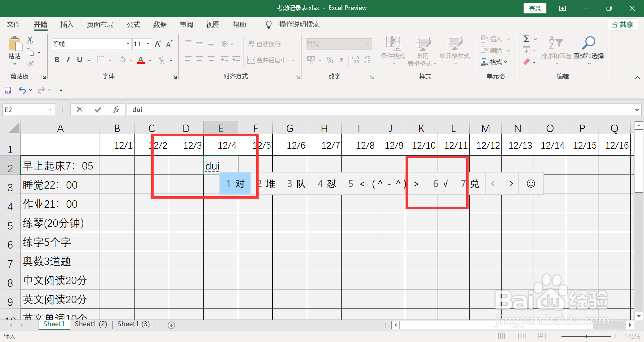Click the Copy icon

[30, 52]
